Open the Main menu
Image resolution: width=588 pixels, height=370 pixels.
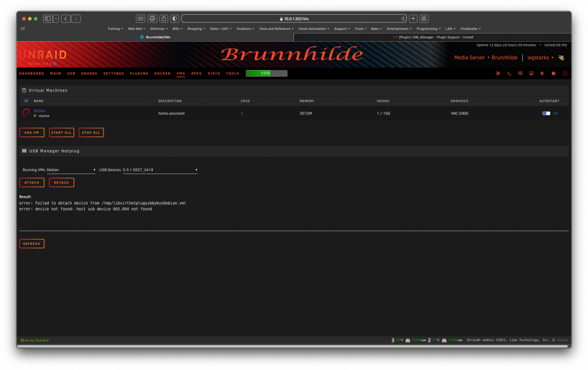coord(55,74)
